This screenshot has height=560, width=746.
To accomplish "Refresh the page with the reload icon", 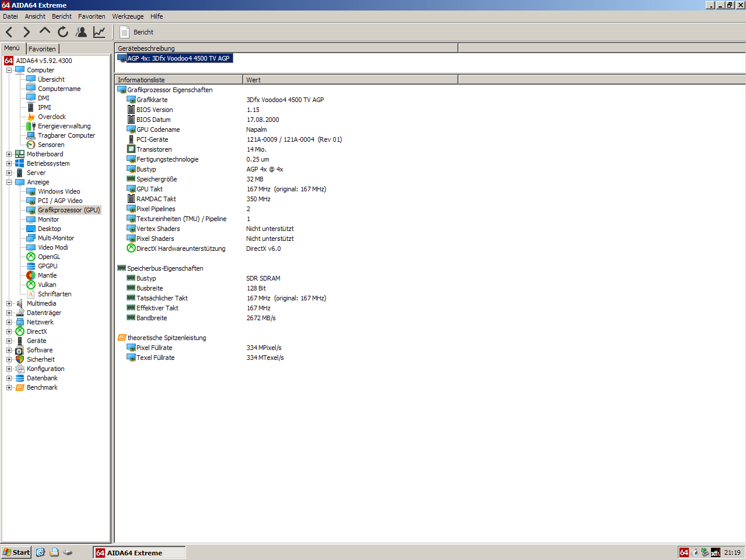I will (x=63, y=32).
